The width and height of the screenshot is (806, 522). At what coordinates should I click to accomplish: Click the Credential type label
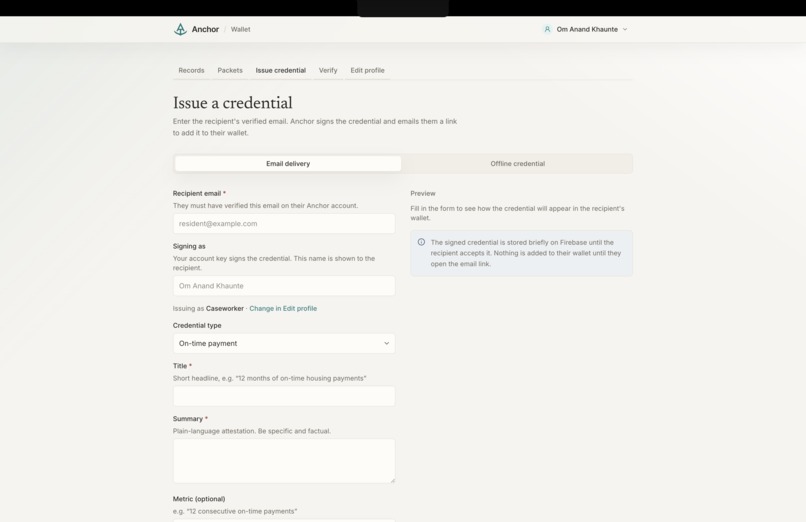[x=197, y=325]
